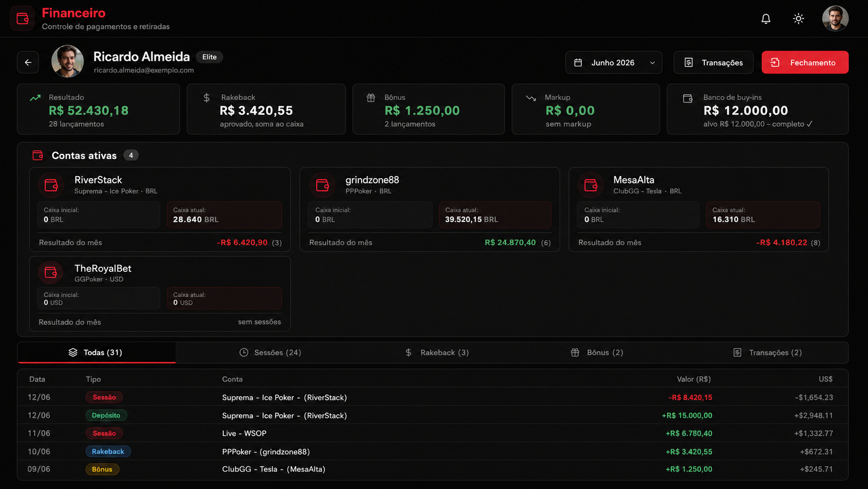Screen dimensions: 868x489
Task: Click receipt icon on Transações button
Action: (688, 62)
